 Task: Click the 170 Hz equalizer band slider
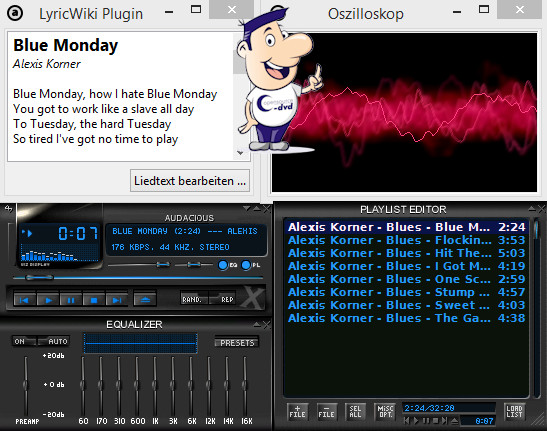pos(101,385)
